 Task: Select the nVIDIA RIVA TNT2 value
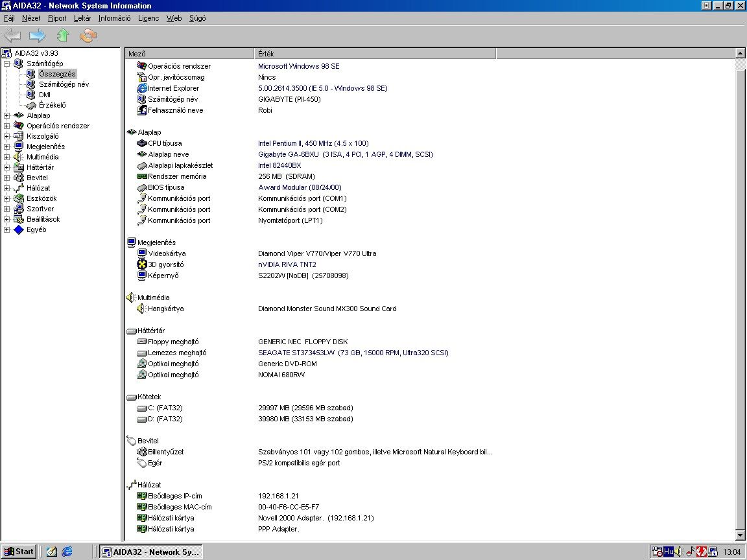pos(287,264)
